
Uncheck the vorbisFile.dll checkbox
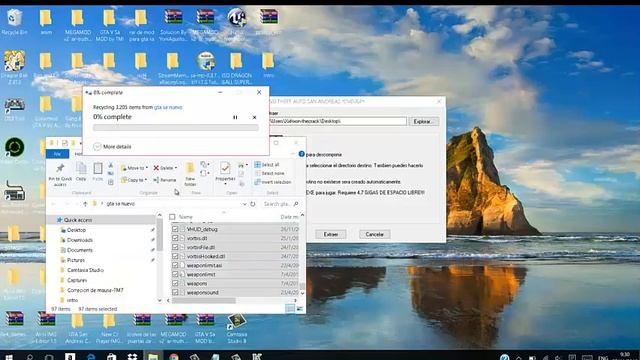175,247
